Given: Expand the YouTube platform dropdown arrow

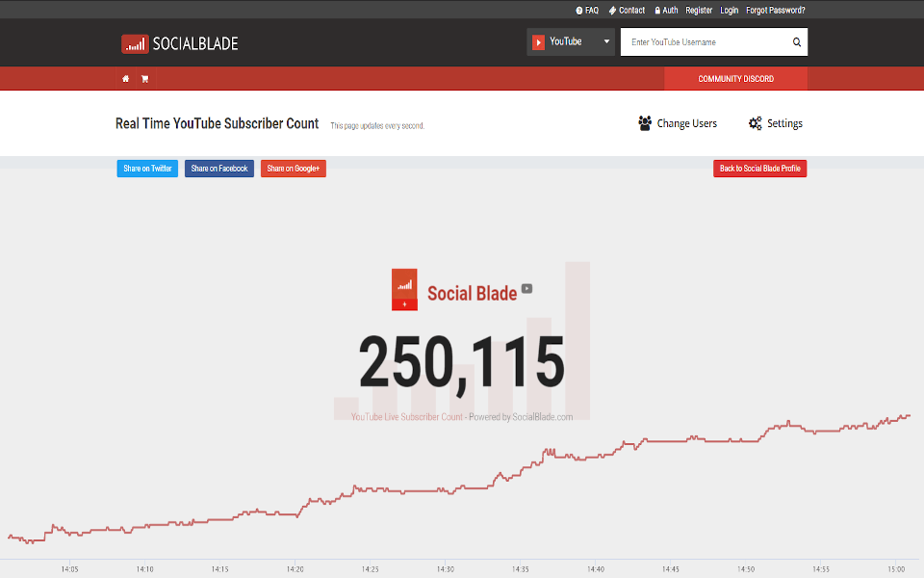Looking at the screenshot, I should click(606, 41).
